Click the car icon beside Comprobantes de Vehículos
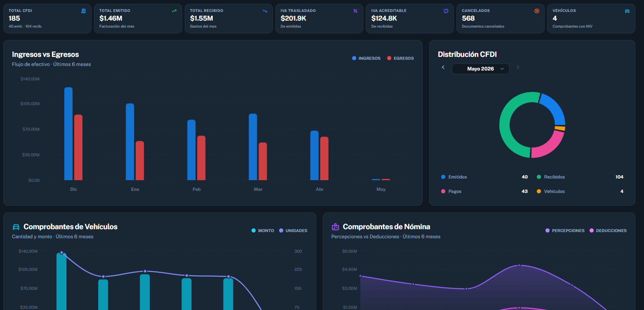 click(x=16, y=227)
